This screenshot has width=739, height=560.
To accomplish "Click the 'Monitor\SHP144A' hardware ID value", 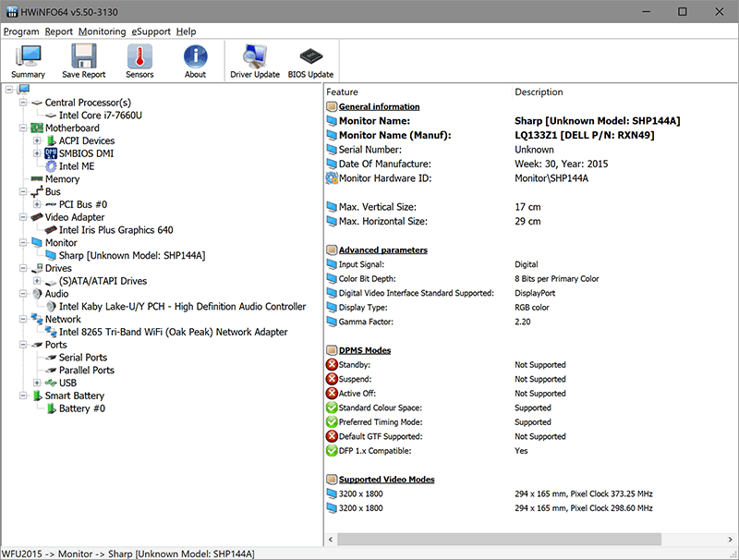I will 551,178.
